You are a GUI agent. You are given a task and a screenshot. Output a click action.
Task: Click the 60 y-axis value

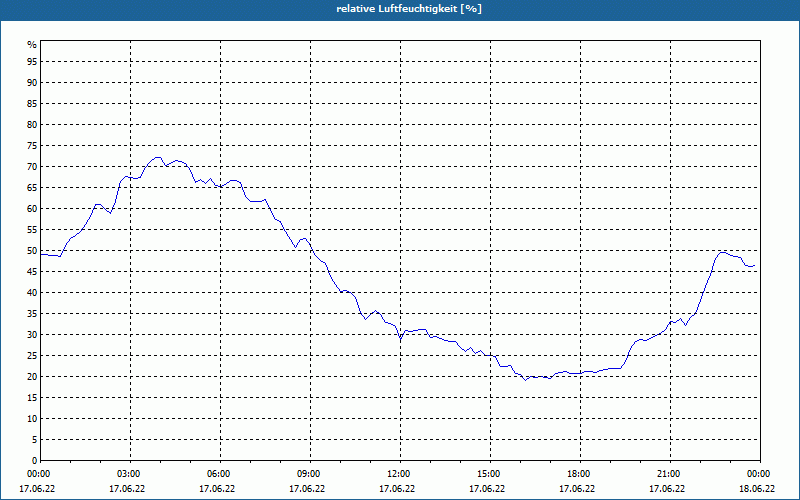32,209
